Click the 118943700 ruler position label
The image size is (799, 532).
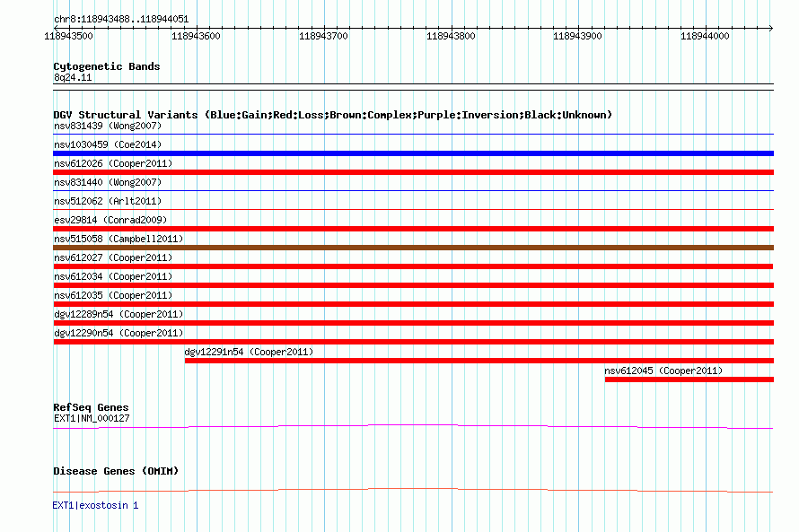(x=323, y=36)
